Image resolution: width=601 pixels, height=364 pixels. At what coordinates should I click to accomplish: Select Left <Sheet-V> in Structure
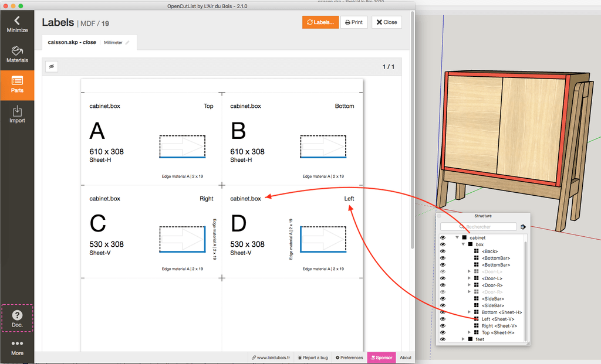[x=498, y=319]
